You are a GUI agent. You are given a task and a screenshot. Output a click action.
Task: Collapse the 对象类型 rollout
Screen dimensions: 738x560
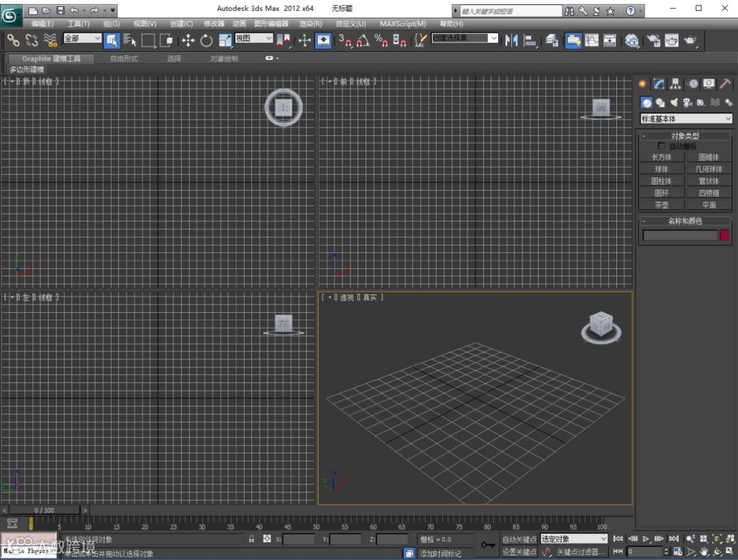tap(685, 136)
